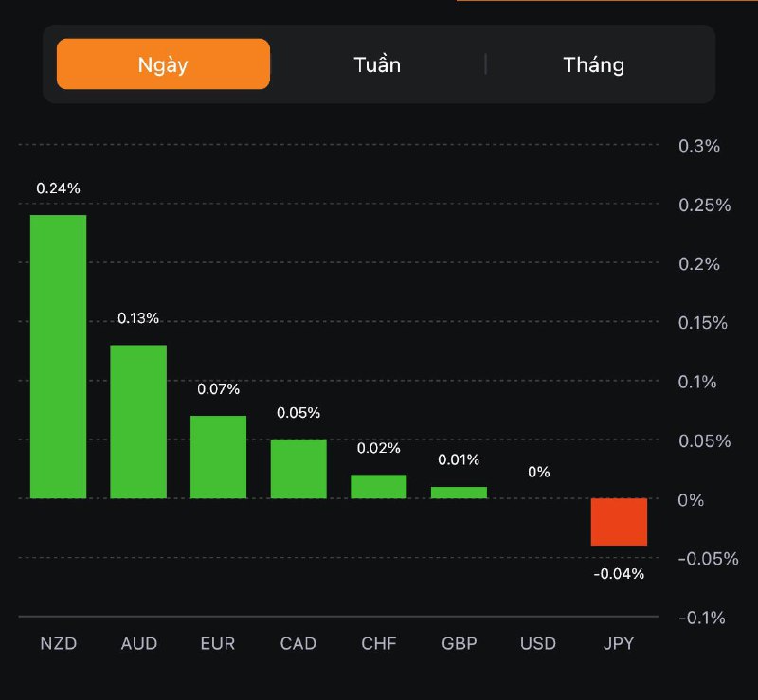Click the red JPY bar
This screenshot has width=758, height=700.
pos(619,522)
